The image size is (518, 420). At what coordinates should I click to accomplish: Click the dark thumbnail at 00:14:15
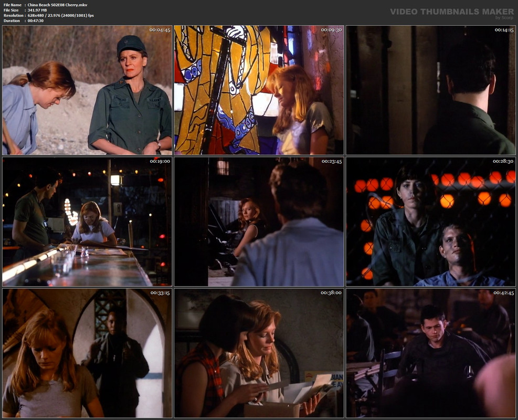click(x=431, y=90)
